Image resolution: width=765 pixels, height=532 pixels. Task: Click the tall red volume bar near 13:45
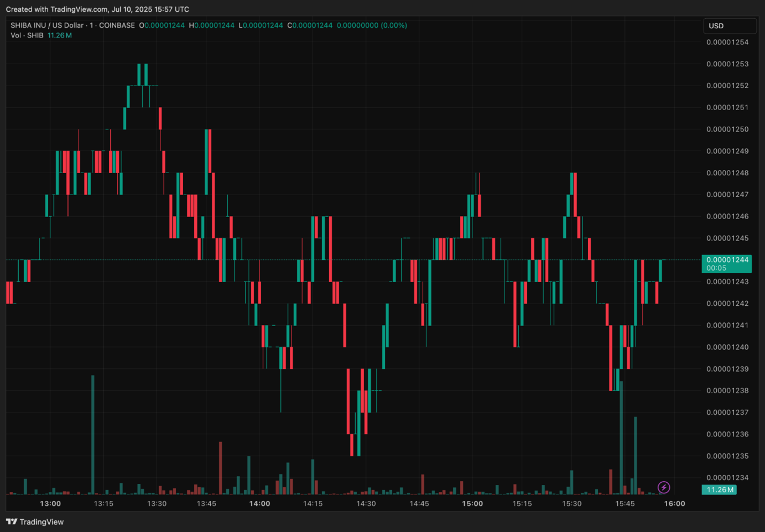(220, 468)
